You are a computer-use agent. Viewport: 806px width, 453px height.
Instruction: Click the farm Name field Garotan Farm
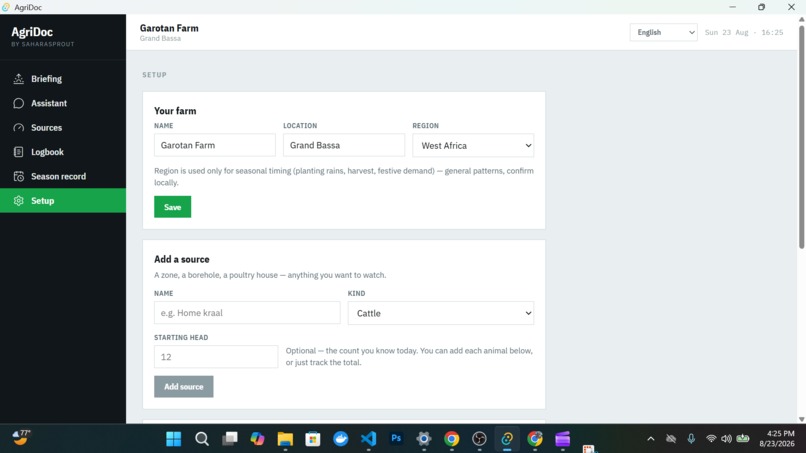pos(215,145)
